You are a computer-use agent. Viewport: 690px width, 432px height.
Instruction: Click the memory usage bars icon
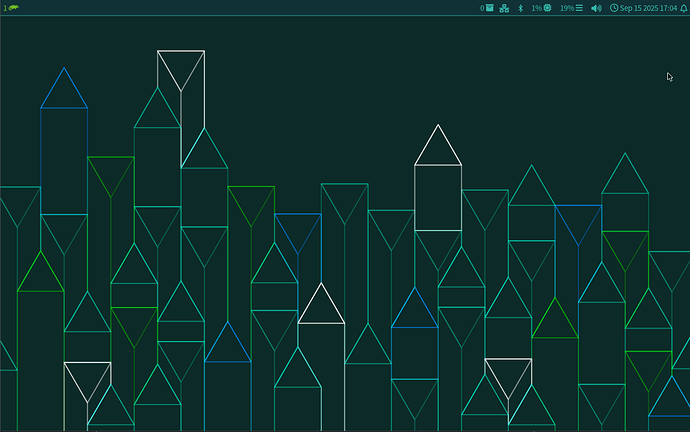coord(581,8)
